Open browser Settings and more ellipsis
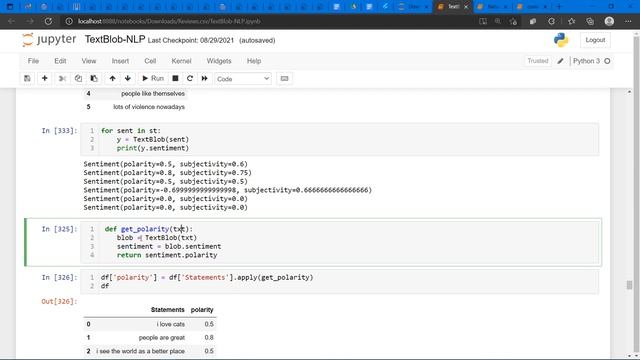The height and width of the screenshot is (360, 640). [628, 21]
